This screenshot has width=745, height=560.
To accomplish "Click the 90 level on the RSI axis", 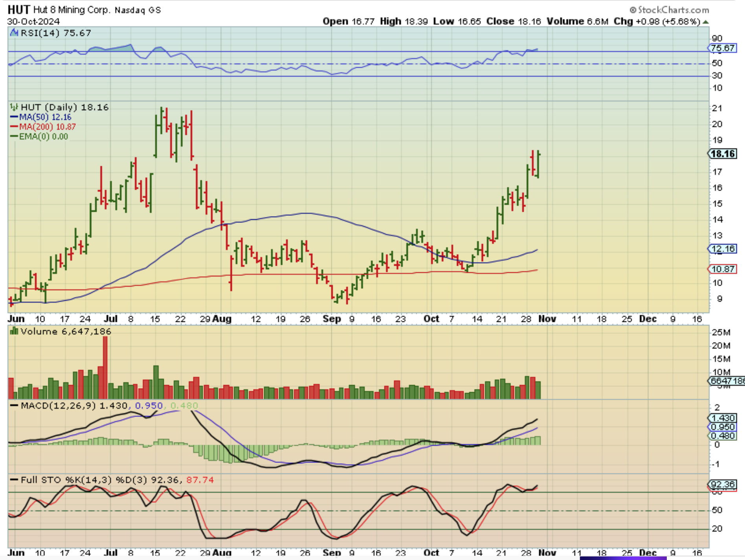I will pos(717,39).
